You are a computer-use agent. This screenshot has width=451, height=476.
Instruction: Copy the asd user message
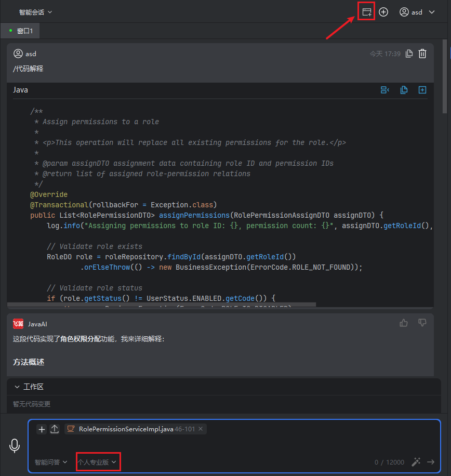(x=409, y=54)
